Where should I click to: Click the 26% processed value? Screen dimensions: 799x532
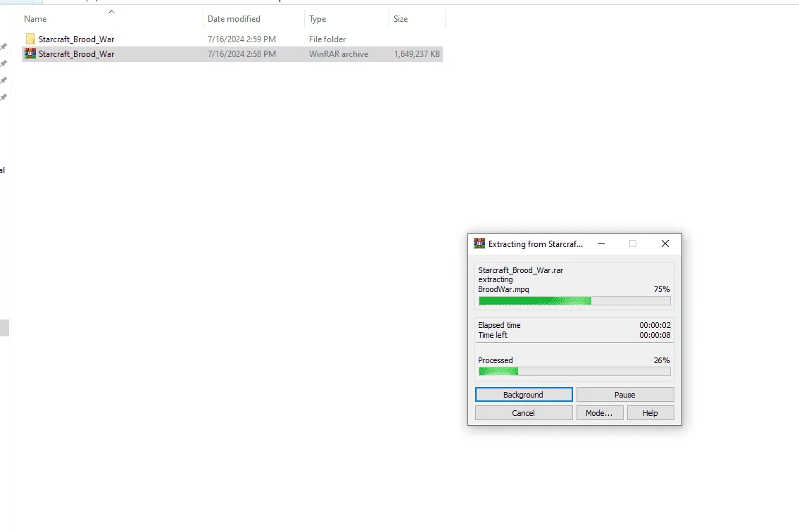pyautogui.click(x=662, y=360)
